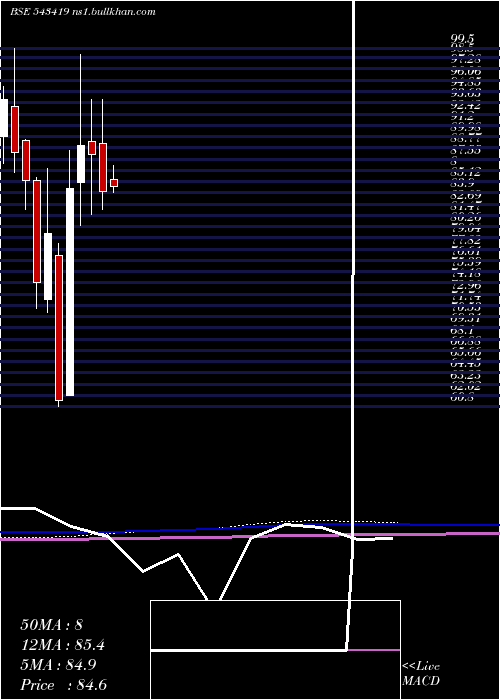Click the Price : 84.6 reading
500x700 pixels.
63,685
